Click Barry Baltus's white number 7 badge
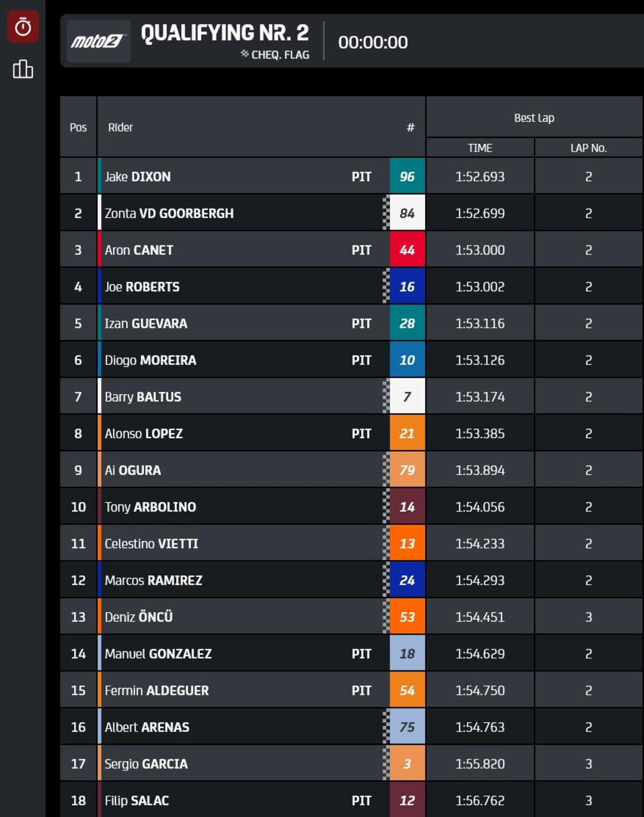Image resolution: width=644 pixels, height=817 pixels. tap(407, 397)
